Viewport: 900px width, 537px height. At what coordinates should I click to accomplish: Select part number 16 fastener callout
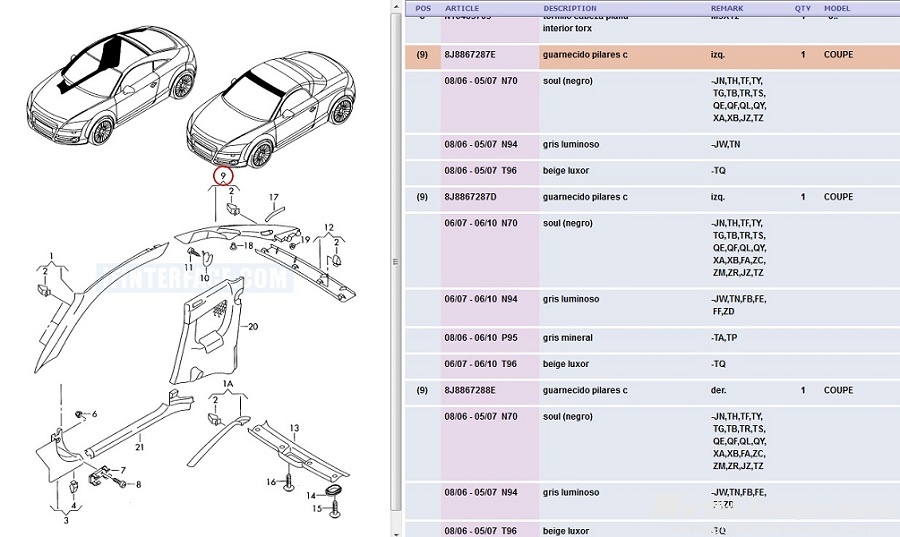tap(271, 482)
